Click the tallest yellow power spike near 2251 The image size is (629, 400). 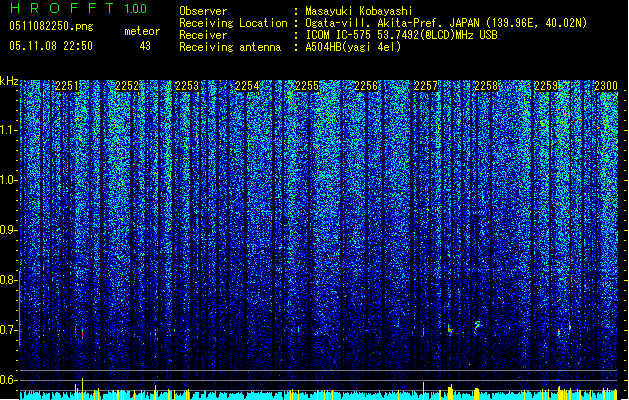[x=83, y=388]
